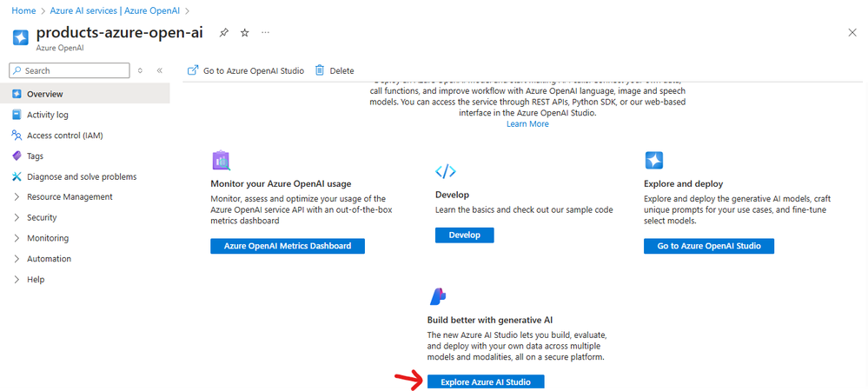868x391 pixels.
Task: Expand the Automation section chevron
Action: coord(17,259)
